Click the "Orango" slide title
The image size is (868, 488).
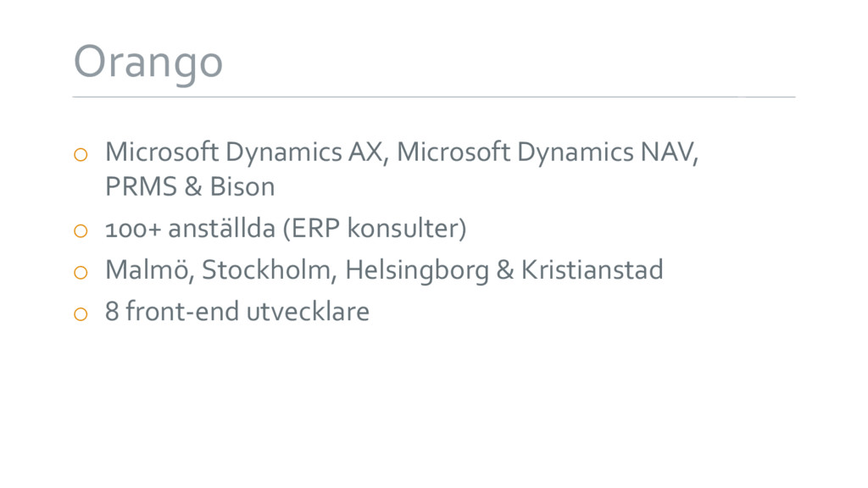pos(147,63)
